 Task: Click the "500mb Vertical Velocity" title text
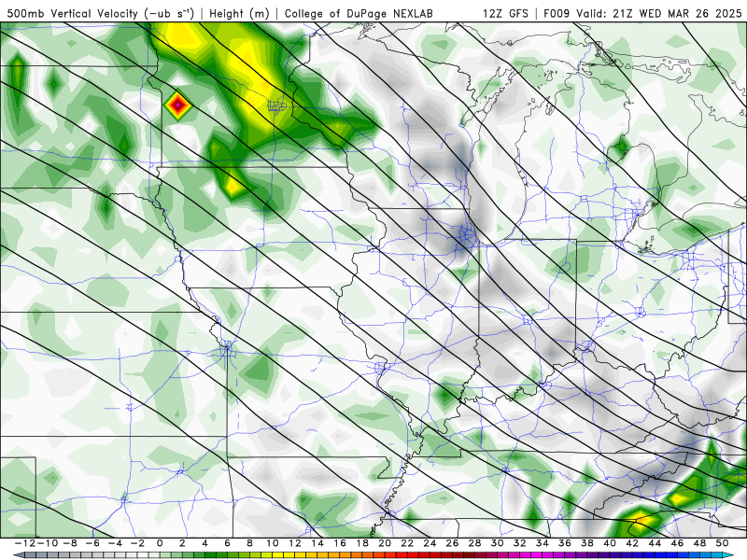73,13
